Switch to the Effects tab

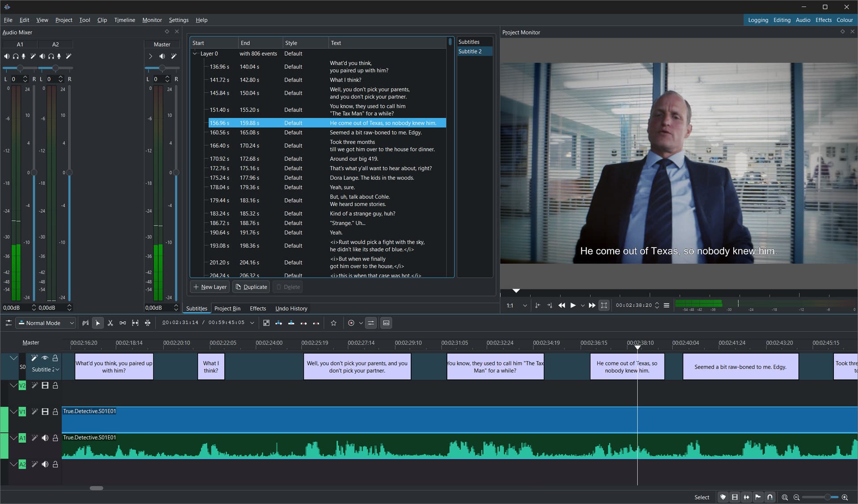click(258, 308)
